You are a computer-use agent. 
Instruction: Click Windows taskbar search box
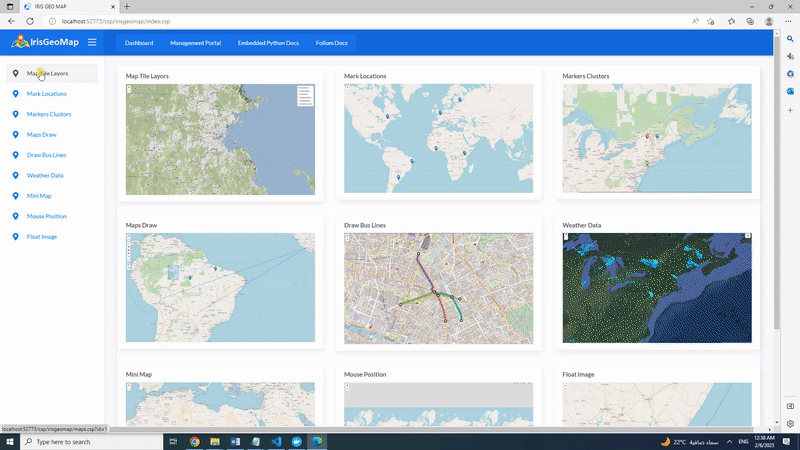[x=92, y=442]
